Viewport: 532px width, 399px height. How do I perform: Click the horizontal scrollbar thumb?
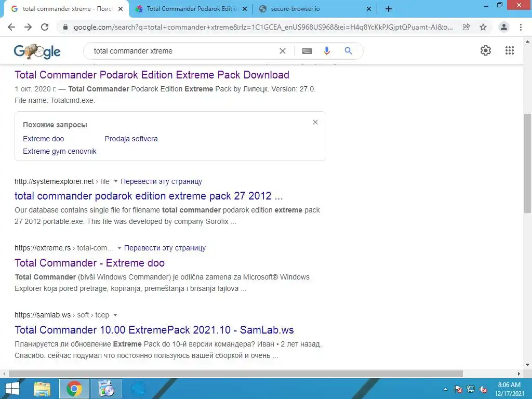pos(236,374)
